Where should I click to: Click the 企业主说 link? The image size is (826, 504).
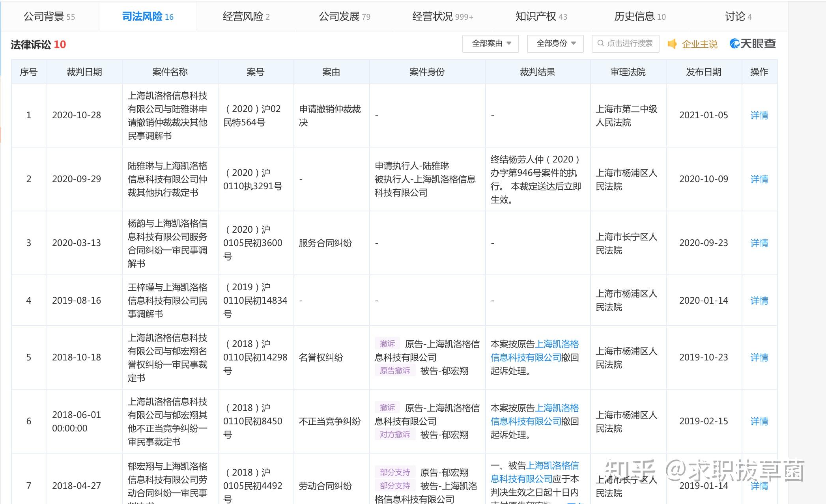click(699, 44)
